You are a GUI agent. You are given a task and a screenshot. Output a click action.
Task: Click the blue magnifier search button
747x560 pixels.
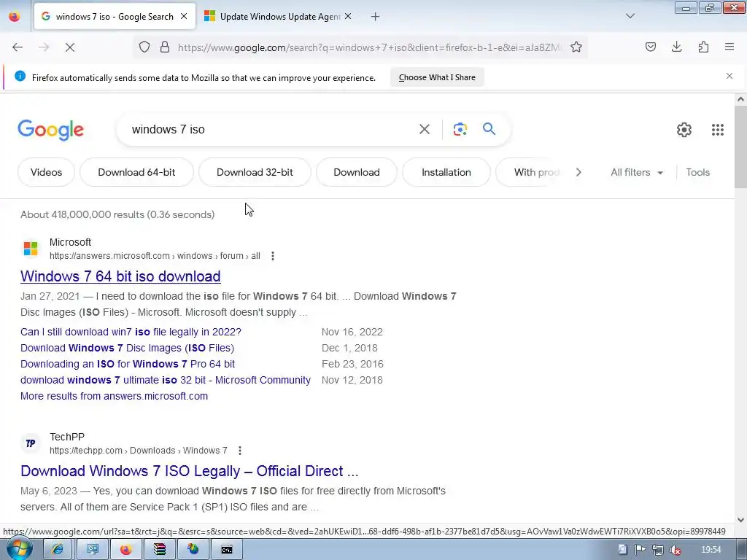489,128
